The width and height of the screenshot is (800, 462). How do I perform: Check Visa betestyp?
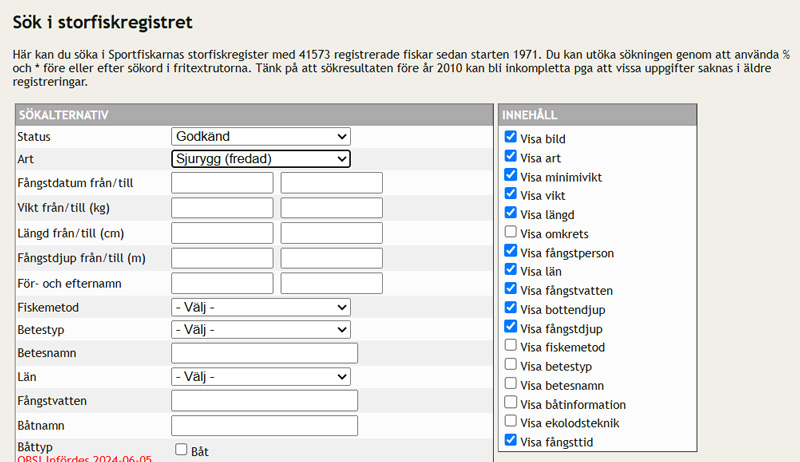[511, 364]
